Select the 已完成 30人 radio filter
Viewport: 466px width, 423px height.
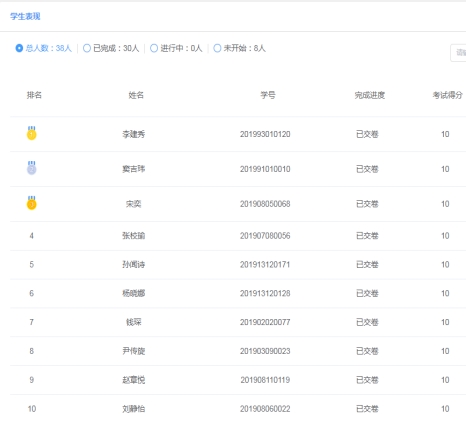(x=87, y=48)
